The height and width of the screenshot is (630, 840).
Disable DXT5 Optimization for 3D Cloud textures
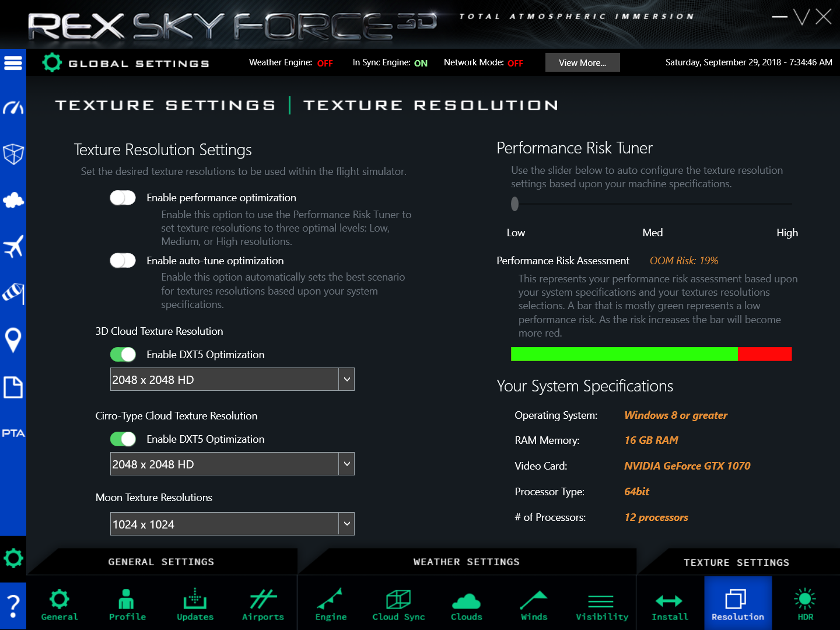coord(123,355)
